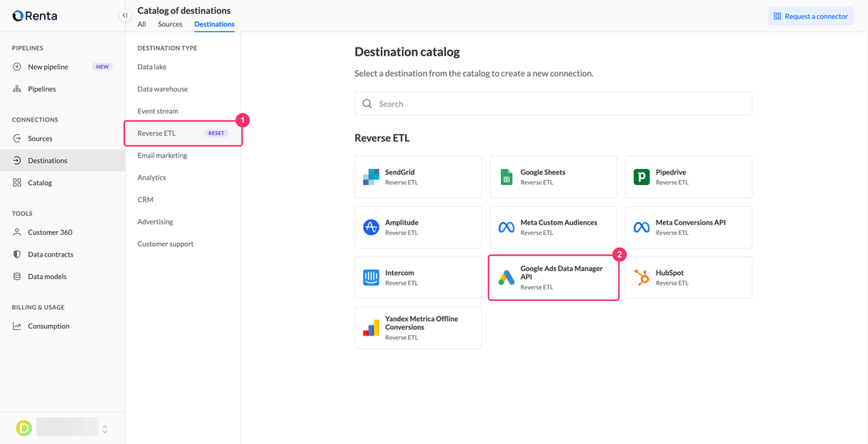Click the Data models database icon
The image size is (868, 444).
pyautogui.click(x=17, y=277)
